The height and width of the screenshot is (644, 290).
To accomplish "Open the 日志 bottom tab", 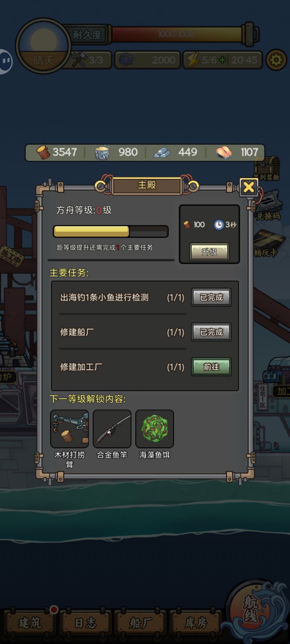I will (x=85, y=623).
